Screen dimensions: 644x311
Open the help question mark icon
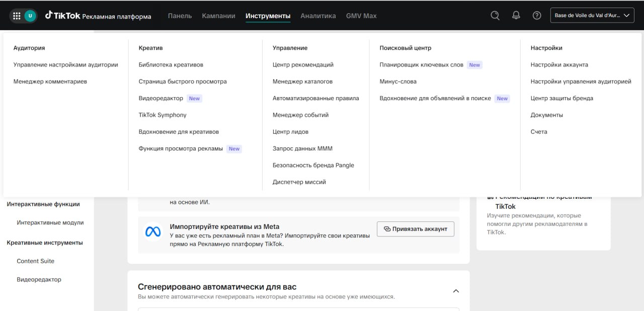pyautogui.click(x=537, y=16)
